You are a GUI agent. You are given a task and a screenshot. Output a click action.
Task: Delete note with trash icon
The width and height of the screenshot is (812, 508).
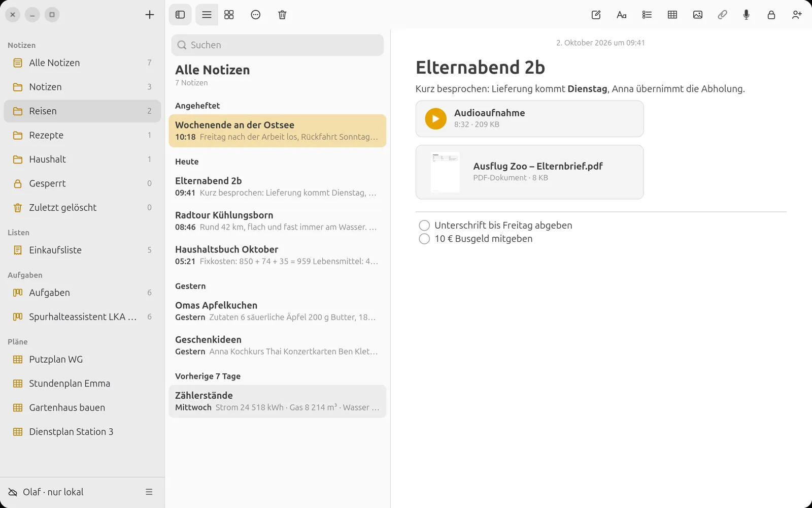pos(282,15)
